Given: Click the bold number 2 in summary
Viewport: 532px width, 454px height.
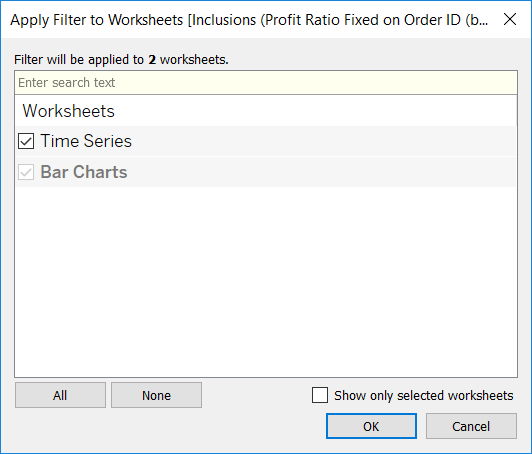Looking at the screenshot, I should [x=152, y=60].
